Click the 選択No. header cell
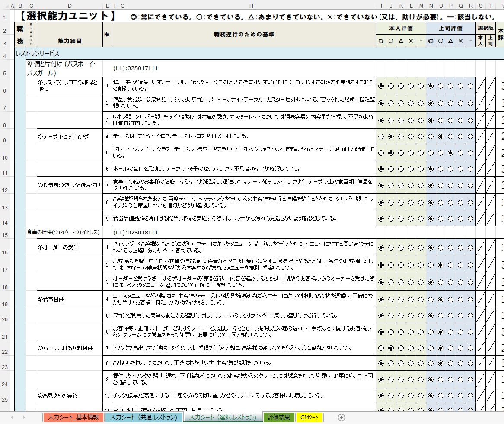504x424 pixels. (x=485, y=28)
